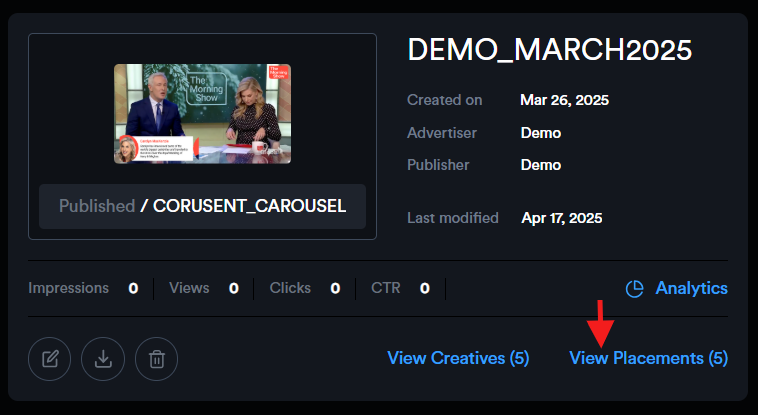758x415 pixels.
Task: Open View Creatives (5)
Action: point(457,358)
